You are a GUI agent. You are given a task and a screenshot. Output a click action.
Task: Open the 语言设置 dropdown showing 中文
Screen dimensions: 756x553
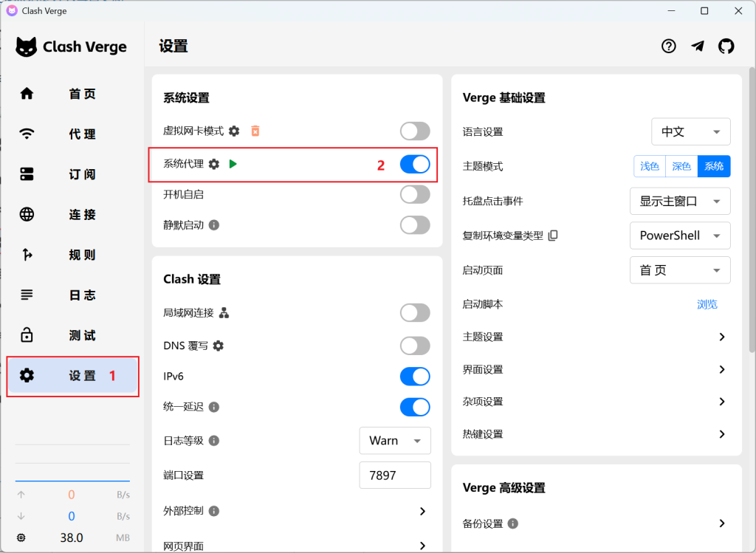point(690,131)
